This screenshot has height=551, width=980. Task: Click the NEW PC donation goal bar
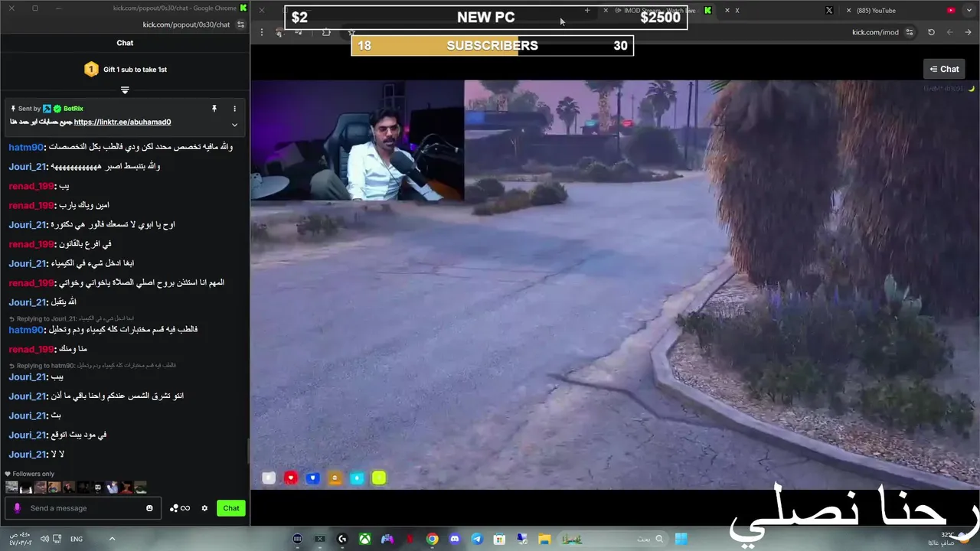click(485, 18)
